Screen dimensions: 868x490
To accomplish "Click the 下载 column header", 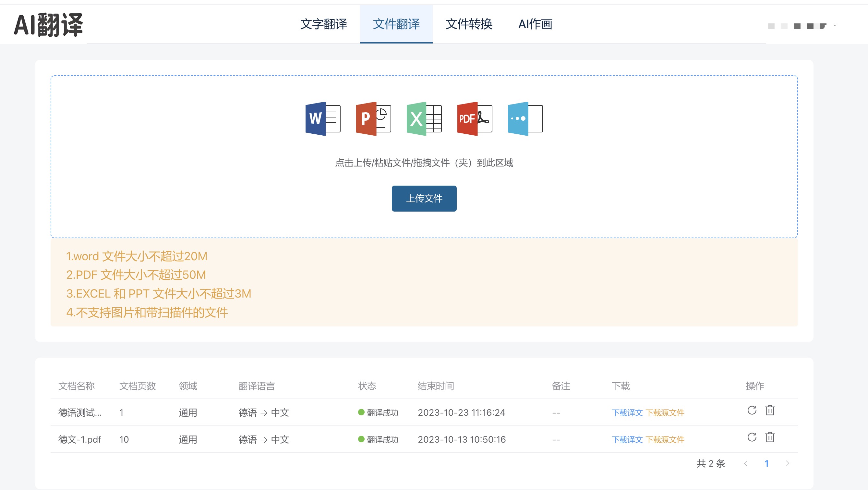I will [x=621, y=386].
